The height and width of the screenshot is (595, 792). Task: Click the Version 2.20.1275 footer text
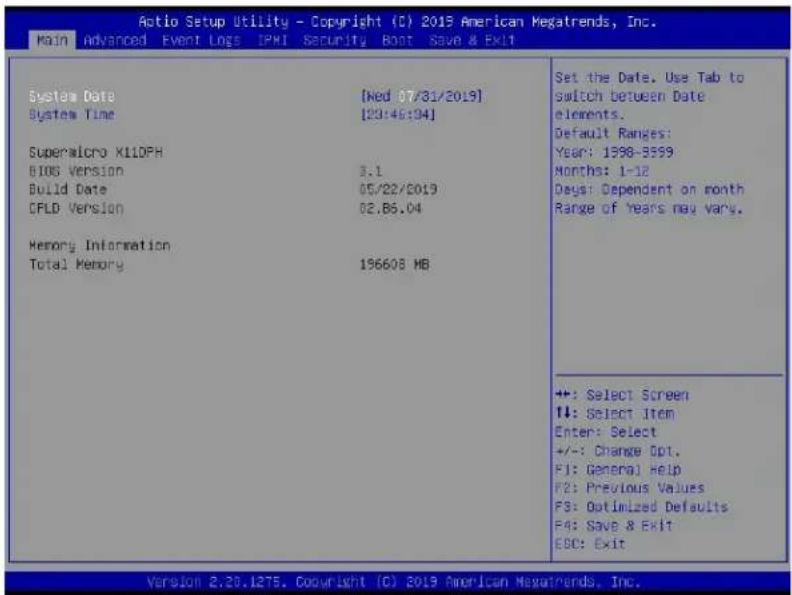tap(394, 582)
